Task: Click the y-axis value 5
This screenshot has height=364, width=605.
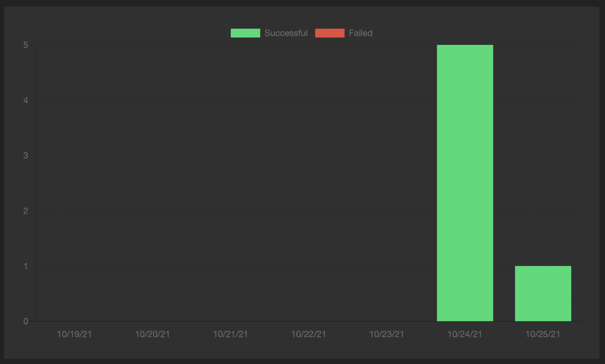Action: click(26, 45)
